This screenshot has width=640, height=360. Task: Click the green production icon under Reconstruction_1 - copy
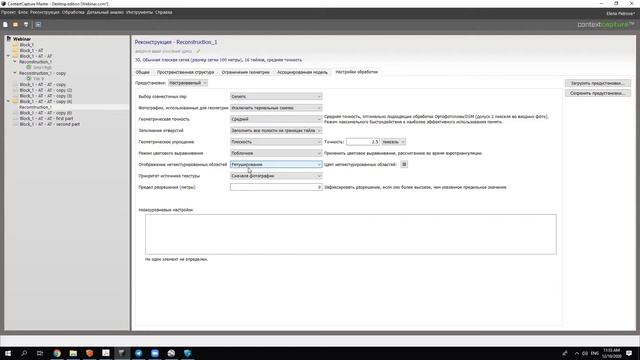pyautogui.click(x=29, y=78)
